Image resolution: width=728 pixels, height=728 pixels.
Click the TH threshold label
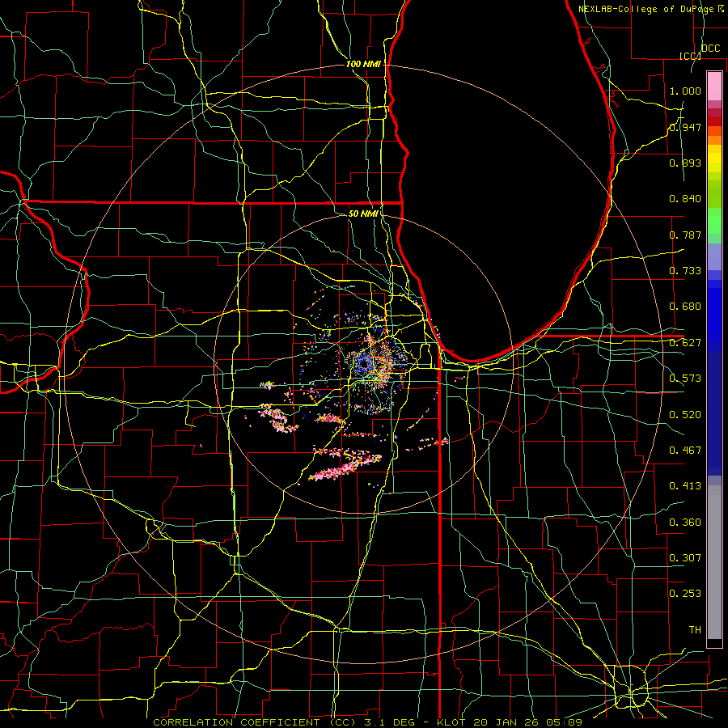tap(695, 630)
